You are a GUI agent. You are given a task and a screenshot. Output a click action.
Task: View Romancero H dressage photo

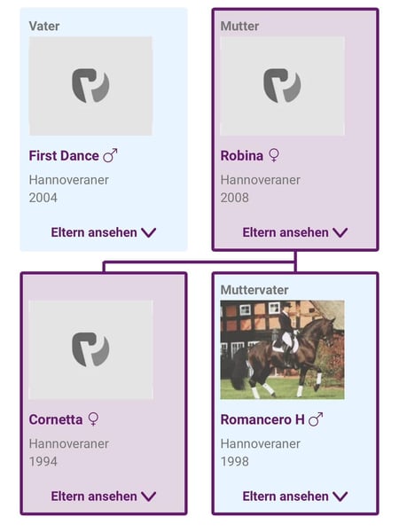(282, 350)
